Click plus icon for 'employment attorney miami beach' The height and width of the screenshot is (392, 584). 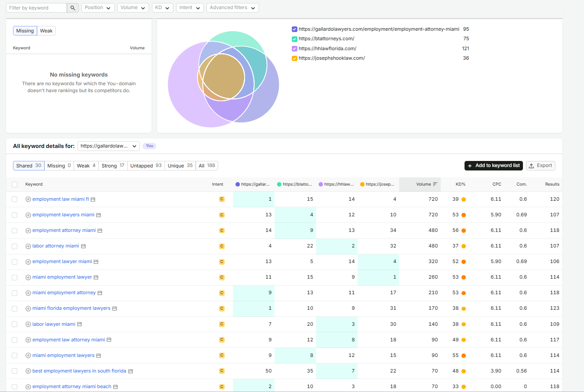point(28,387)
